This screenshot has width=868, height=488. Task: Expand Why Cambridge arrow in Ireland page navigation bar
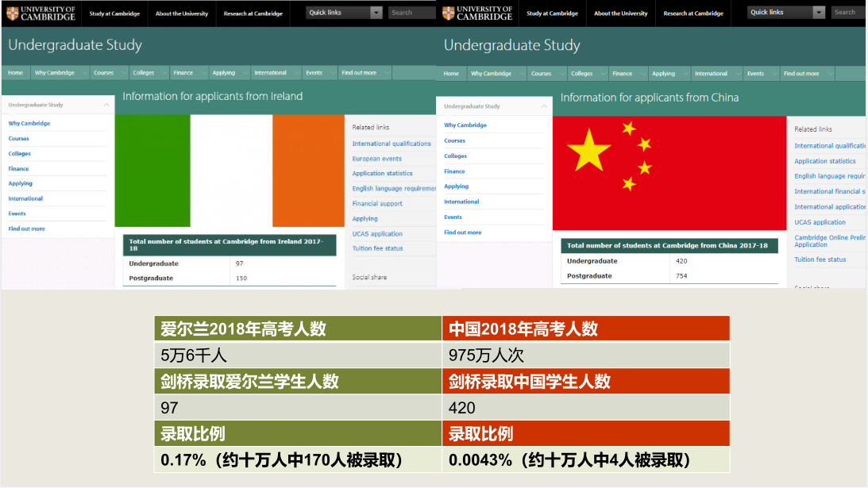(x=85, y=72)
